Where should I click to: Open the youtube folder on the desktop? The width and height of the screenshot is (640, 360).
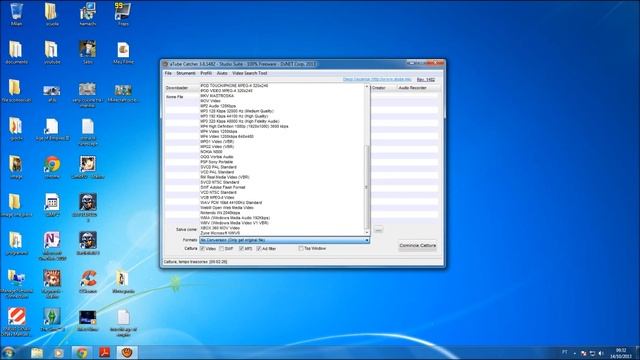[x=52, y=52]
